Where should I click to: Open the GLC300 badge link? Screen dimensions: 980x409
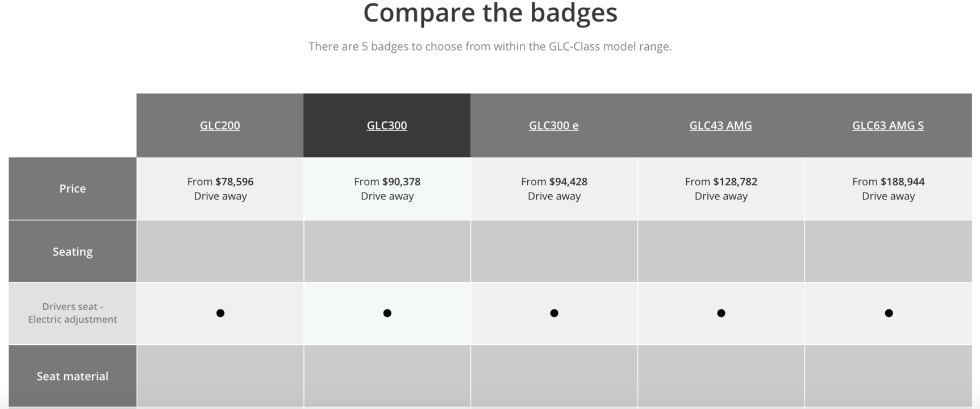[387, 126]
